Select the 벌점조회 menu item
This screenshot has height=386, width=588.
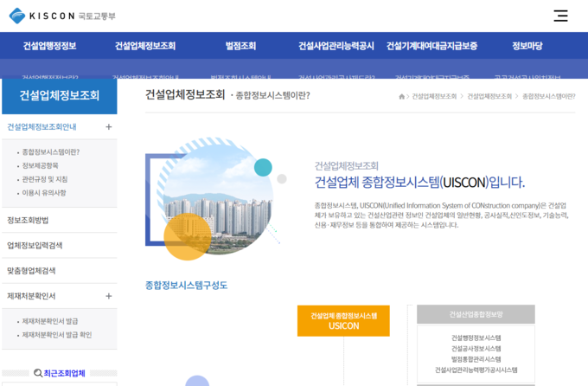240,46
